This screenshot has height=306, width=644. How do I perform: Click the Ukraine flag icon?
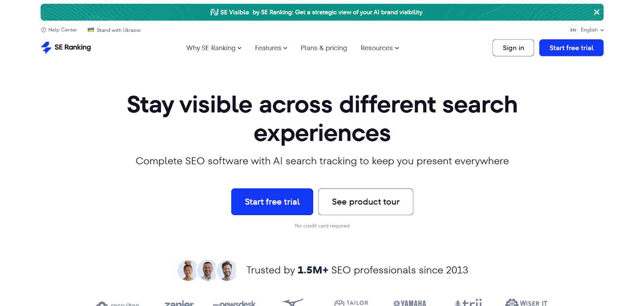[91, 30]
